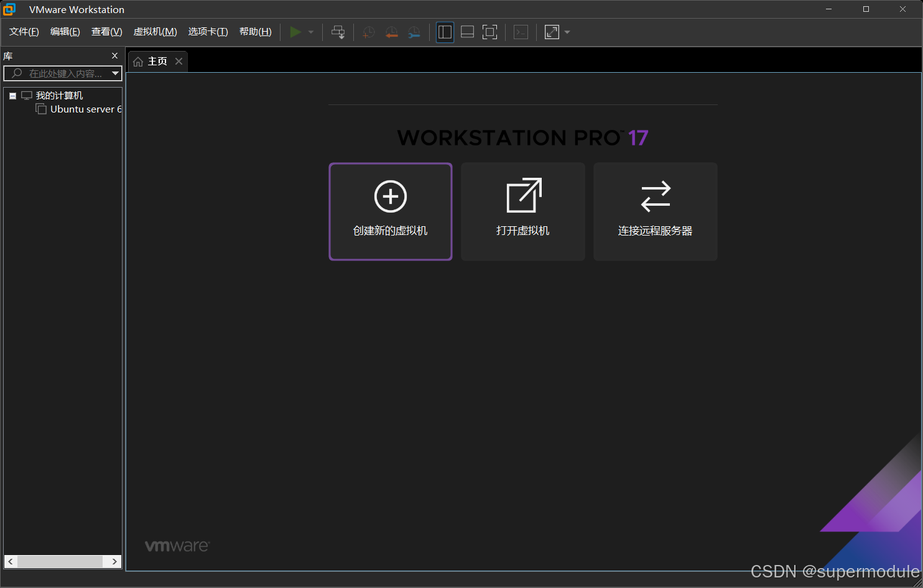This screenshot has height=588, width=923.
Task: Click the send Ctrl+Alt+Del toolbar icon
Action: [338, 32]
